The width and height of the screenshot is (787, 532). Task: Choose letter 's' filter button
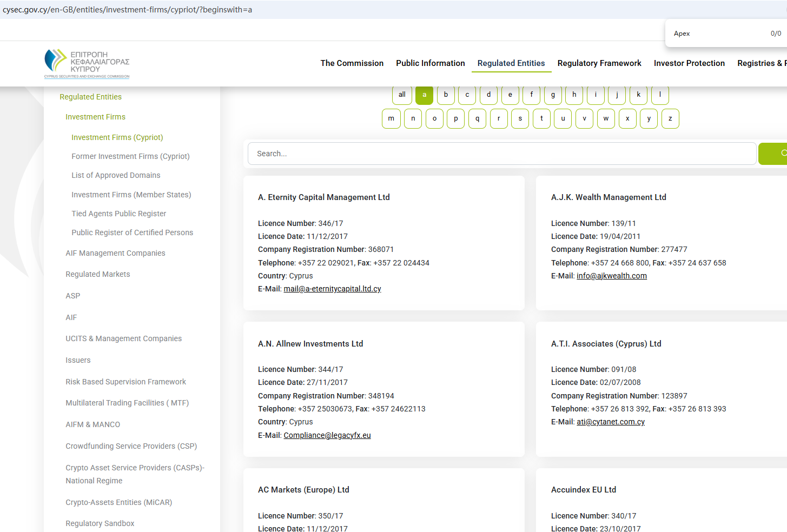520,118
